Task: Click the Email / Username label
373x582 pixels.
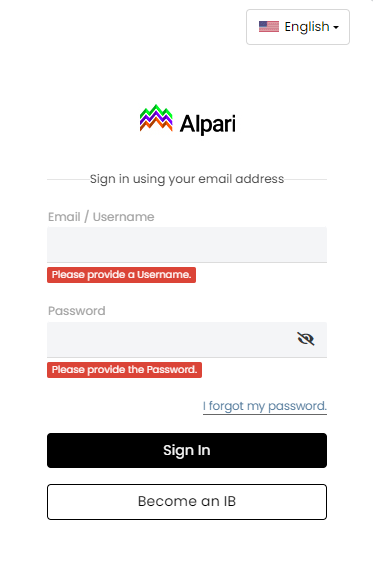Action: point(101,217)
